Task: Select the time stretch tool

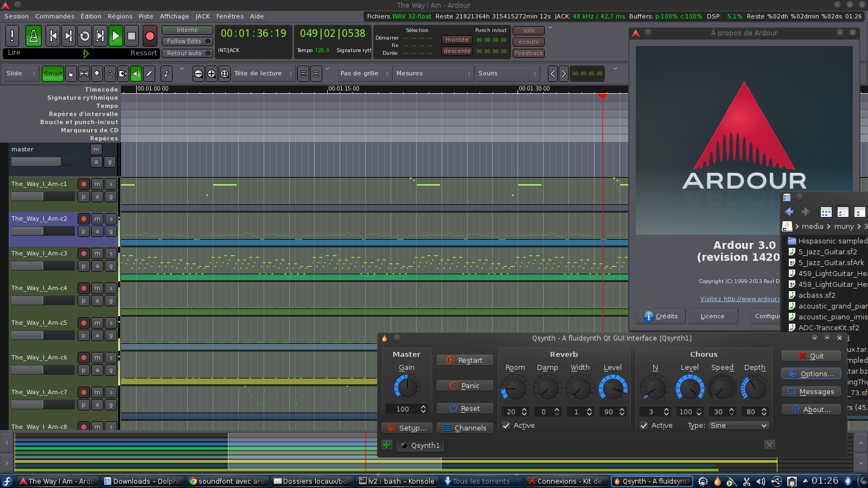Action: point(123,74)
